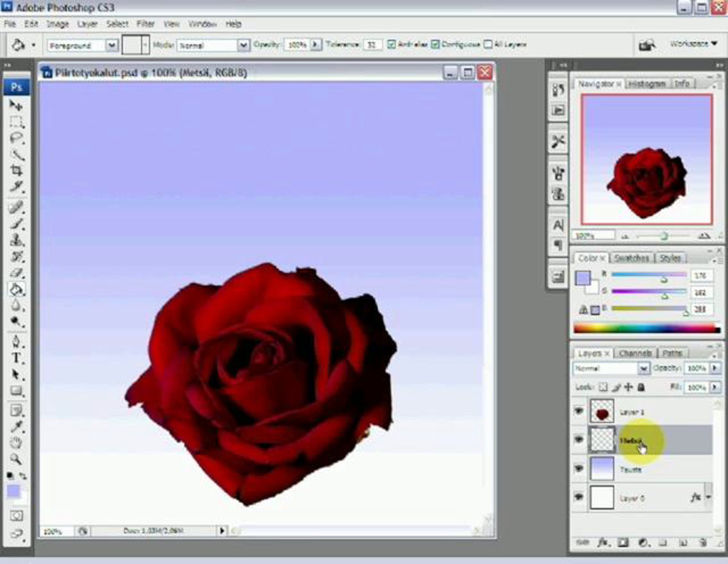Select the Lasso tool
This screenshot has width=728, height=564.
click(16, 138)
